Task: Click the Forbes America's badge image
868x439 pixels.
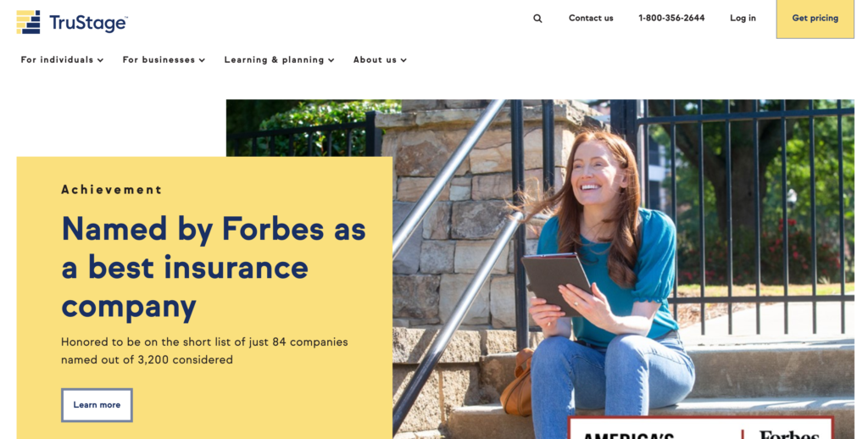Action: (x=701, y=428)
